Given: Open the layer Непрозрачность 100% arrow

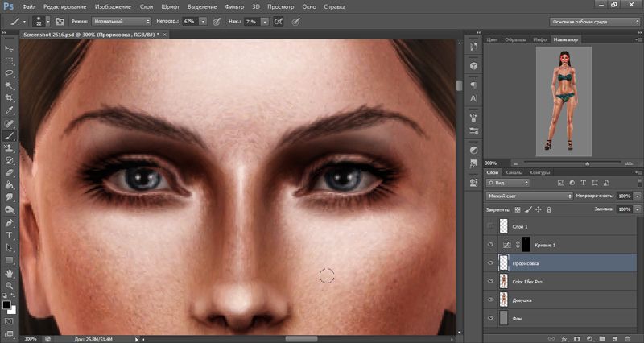Looking at the screenshot, I should tap(637, 196).
